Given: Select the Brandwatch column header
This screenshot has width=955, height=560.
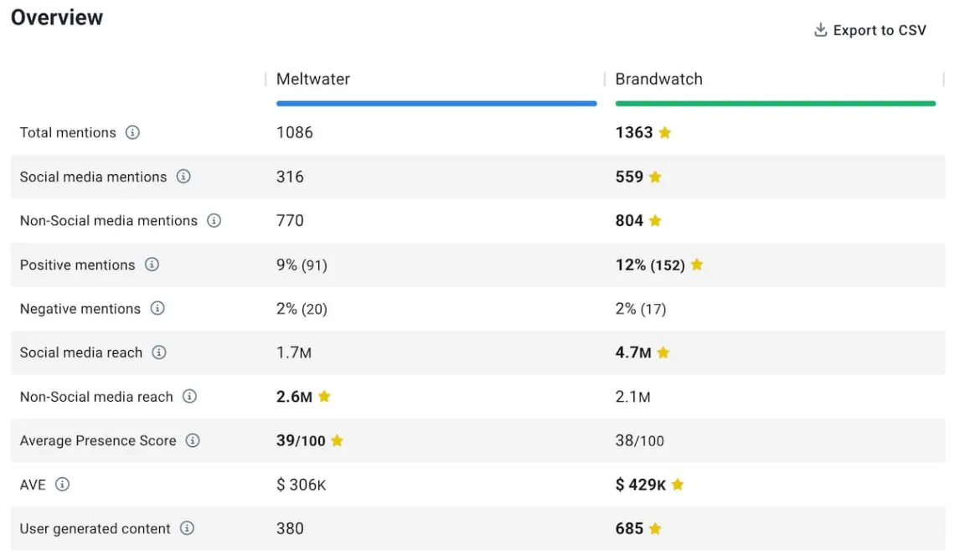Looking at the screenshot, I should (x=658, y=79).
